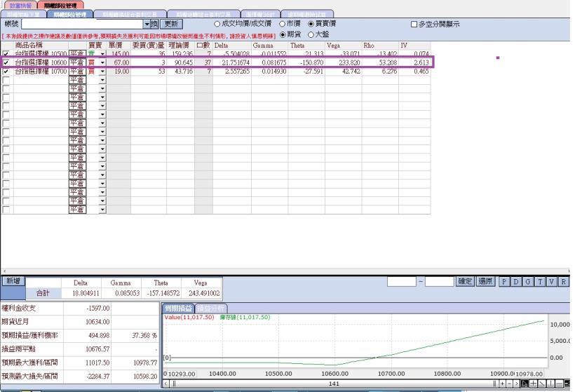
Task: Click the G (Gamma) chart button
Action: pos(528,281)
